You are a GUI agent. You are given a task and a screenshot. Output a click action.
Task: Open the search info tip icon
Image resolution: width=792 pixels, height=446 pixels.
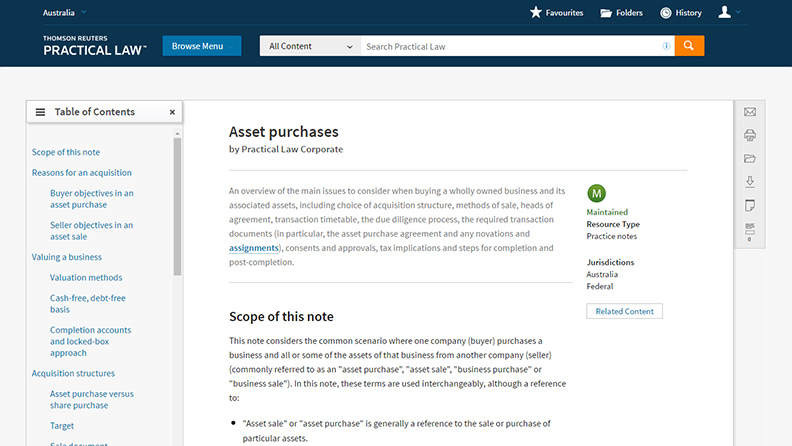(x=666, y=46)
